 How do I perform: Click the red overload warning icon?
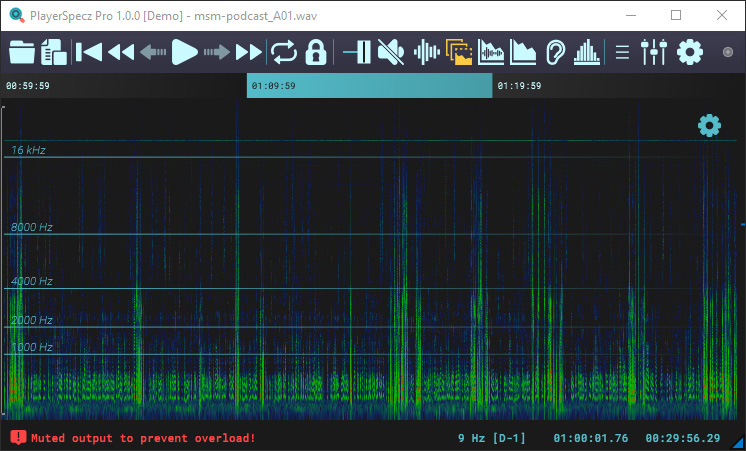[18, 438]
